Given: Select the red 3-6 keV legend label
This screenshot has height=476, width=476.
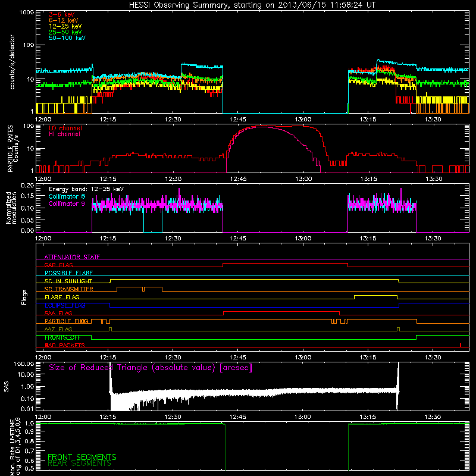Looking at the screenshot, I should click(x=62, y=14).
